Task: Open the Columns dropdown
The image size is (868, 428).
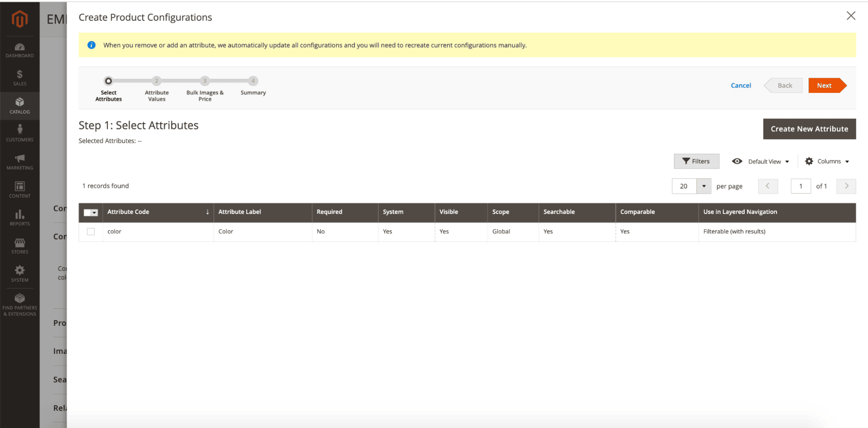Action: pyautogui.click(x=827, y=161)
